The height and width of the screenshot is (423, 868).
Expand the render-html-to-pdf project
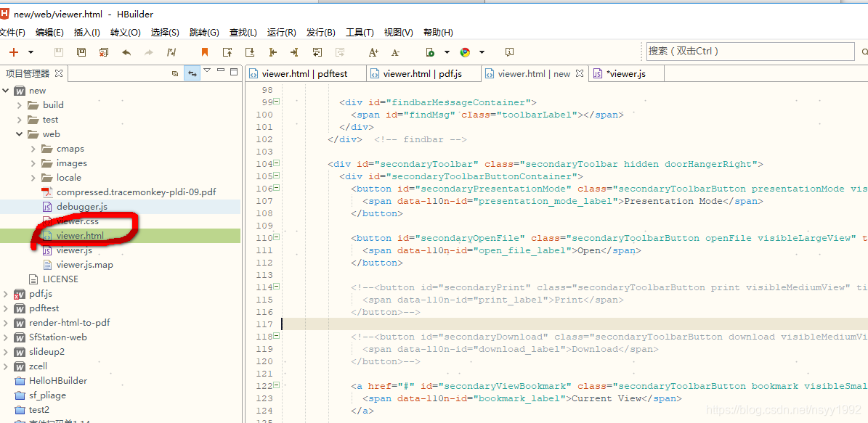click(6, 322)
